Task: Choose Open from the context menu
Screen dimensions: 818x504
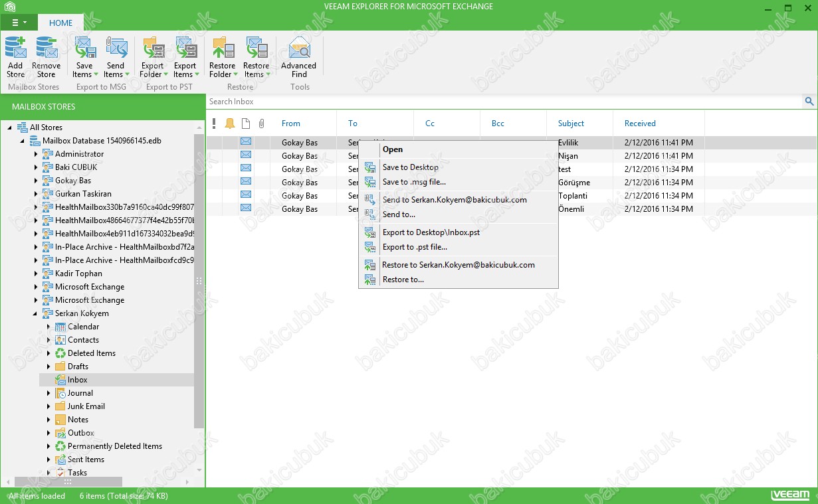Action: tap(459, 149)
